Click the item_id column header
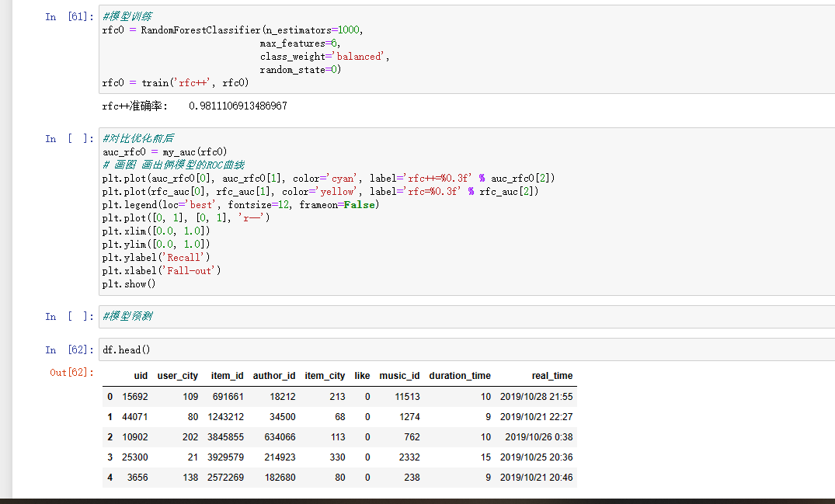Image resolution: width=835 pixels, height=504 pixels. click(x=227, y=376)
